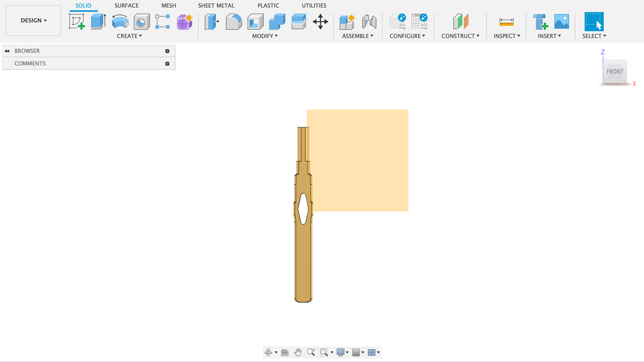This screenshot has height=362, width=644.
Task: Expand the Comments panel with plus toggle
Action: click(167, 64)
